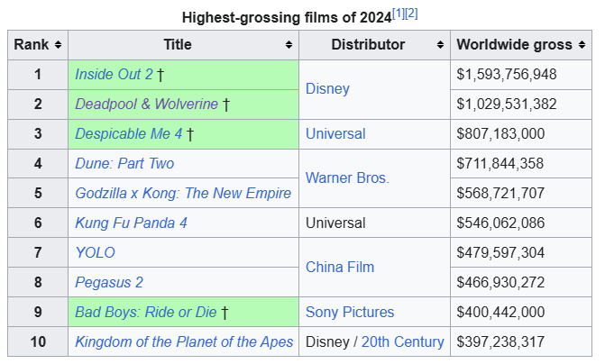Open Bad Boys: Ride or Die link
Image resolution: width=605 pixels, height=364 pixels.
click(x=146, y=312)
